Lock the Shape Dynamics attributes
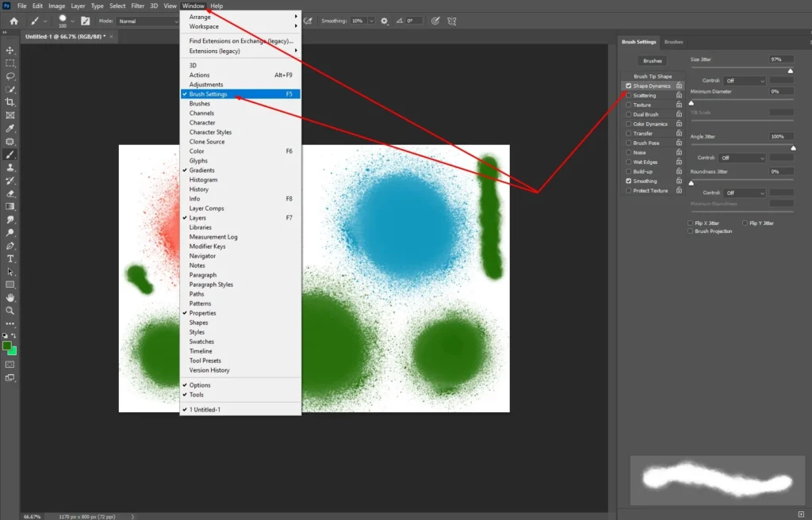 pyautogui.click(x=679, y=86)
